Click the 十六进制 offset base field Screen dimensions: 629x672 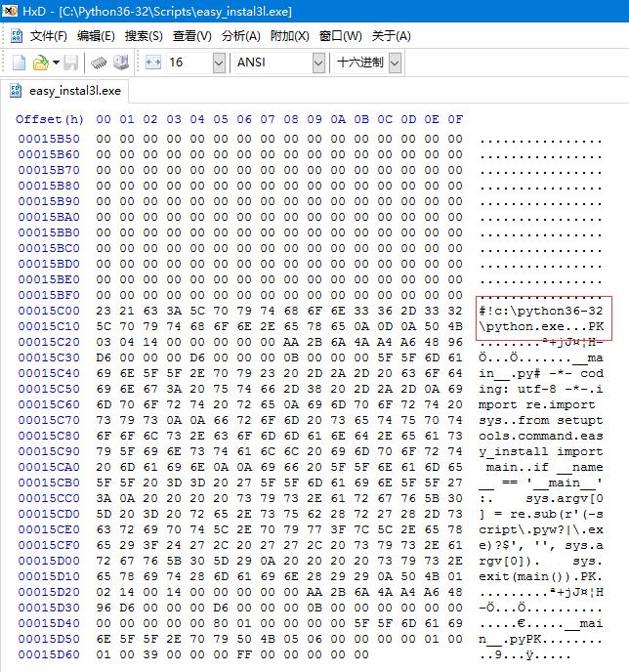[x=361, y=63]
